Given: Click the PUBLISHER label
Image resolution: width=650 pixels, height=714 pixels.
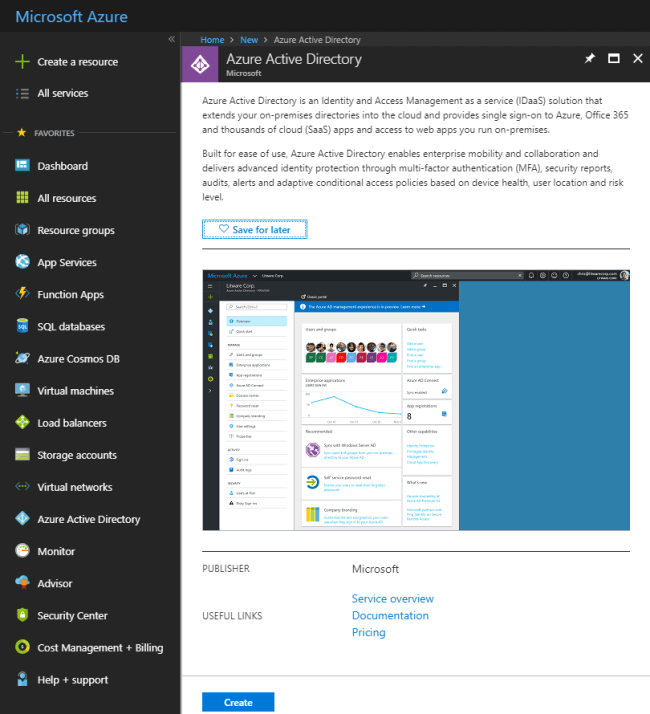Looking at the screenshot, I should click(226, 569).
